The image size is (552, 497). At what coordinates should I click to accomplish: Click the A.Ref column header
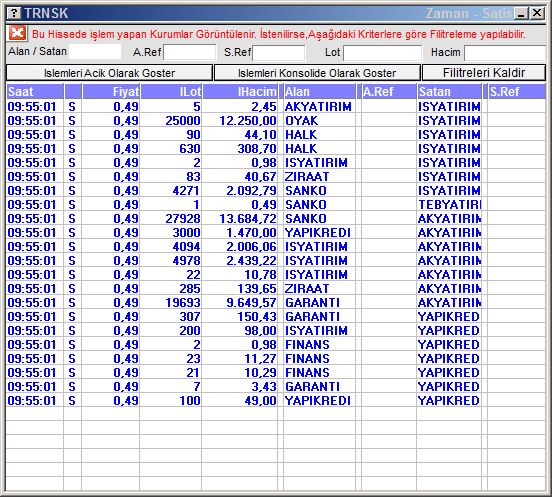(389, 92)
